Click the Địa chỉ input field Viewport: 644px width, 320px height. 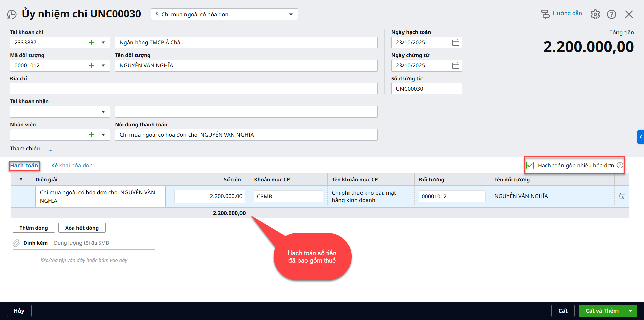click(x=194, y=89)
